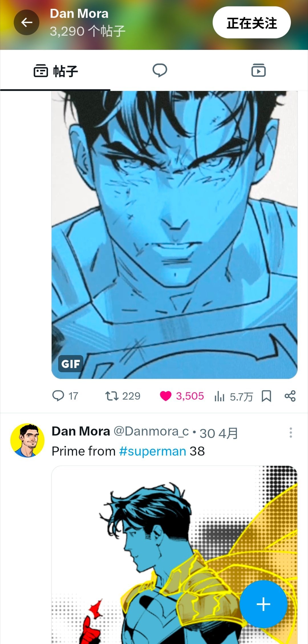Switch to the 帖子 posts tab

point(56,71)
